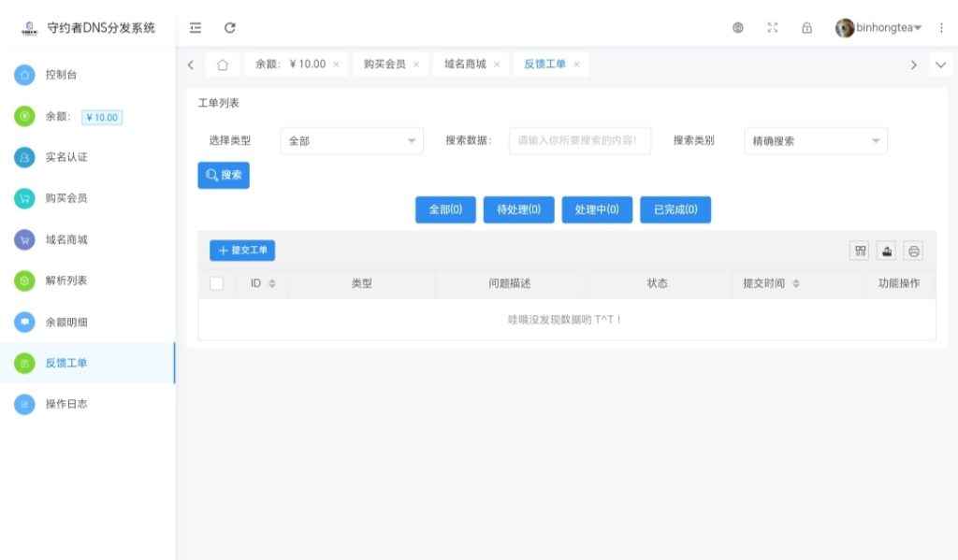The image size is (958, 560).
Task: Sort by ID column arrows
Action: (x=272, y=283)
